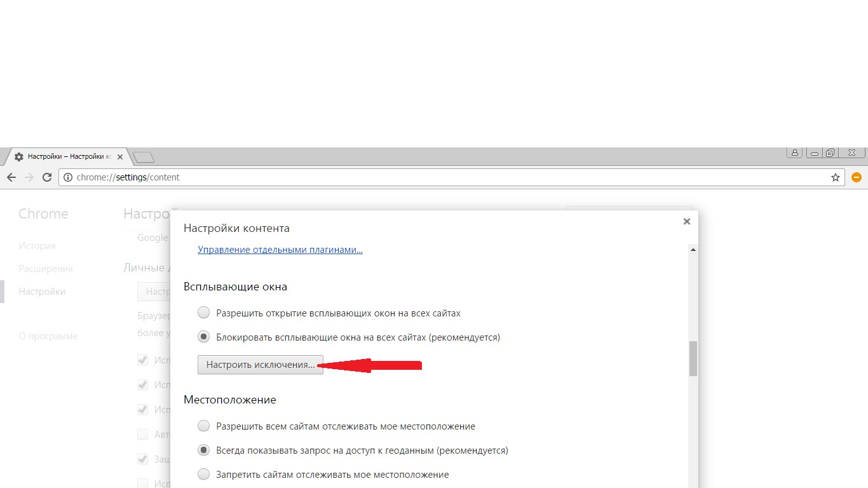
Task: Click the forward navigation arrow
Action: click(x=29, y=177)
